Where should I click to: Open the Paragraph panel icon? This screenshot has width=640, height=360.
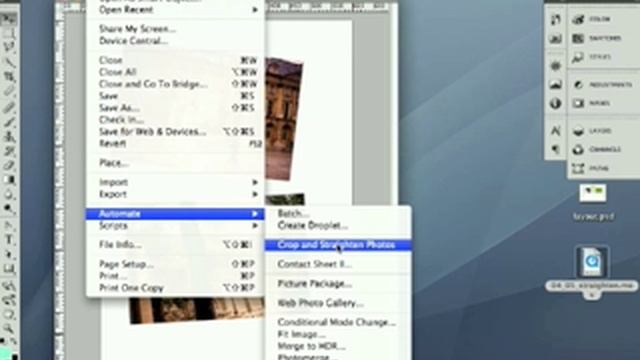(x=556, y=150)
